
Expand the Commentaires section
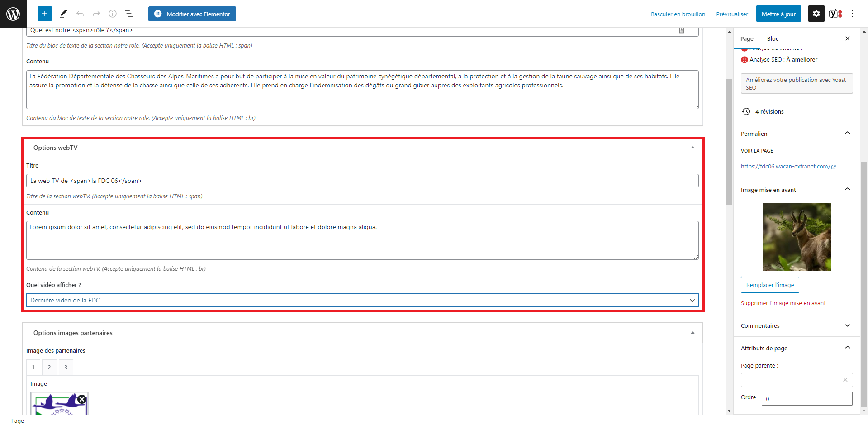click(x=847, y=325)
